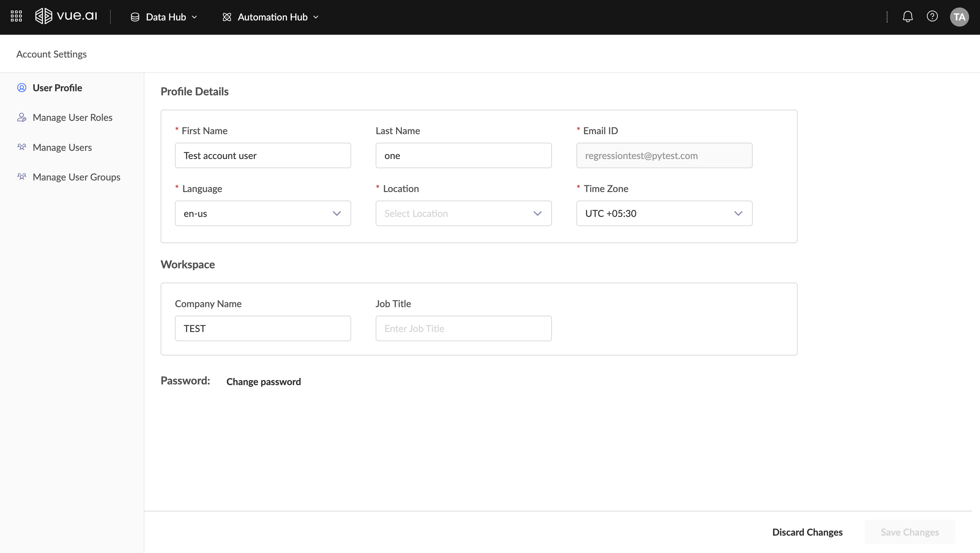The width and height of the screenshot is (980, 553).
Task: Click the Change password link
Action: click(x=263, y=382)
